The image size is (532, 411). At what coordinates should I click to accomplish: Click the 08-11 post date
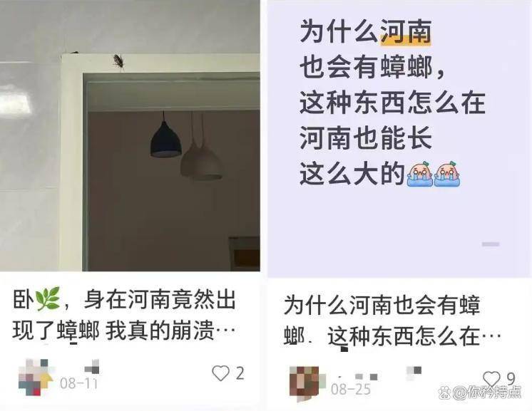pyautogui.click(x=78, y=383)
